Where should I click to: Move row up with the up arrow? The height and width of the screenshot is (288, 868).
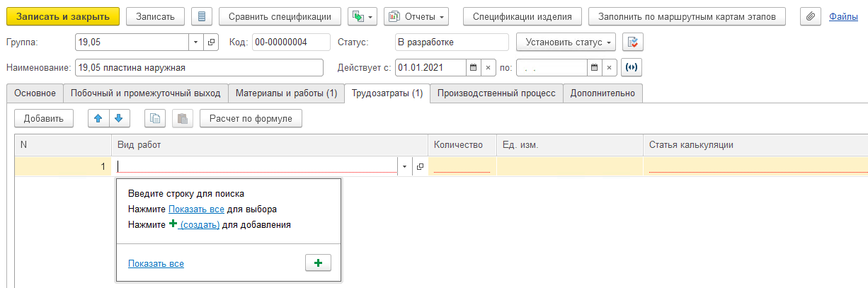coord(98,118)
